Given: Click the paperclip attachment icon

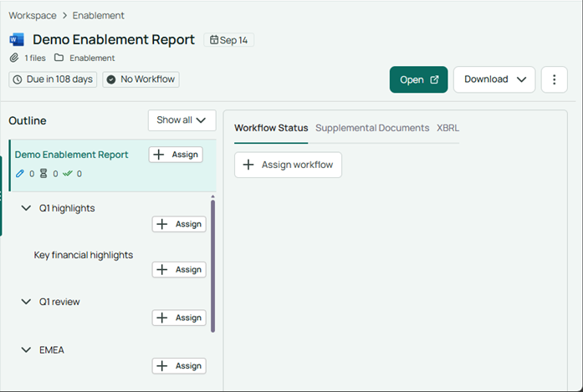Looking at the screenshot, I should click(x=14, y=58).
